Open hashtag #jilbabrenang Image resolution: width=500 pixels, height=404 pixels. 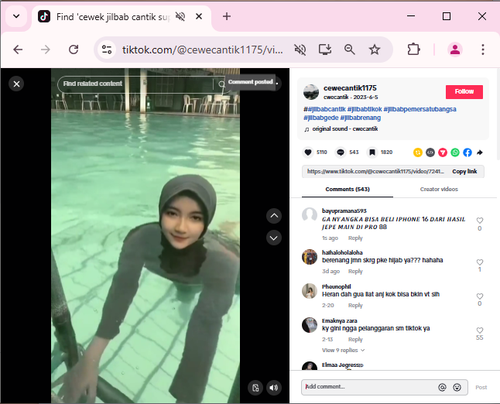[x=360, y=118]
